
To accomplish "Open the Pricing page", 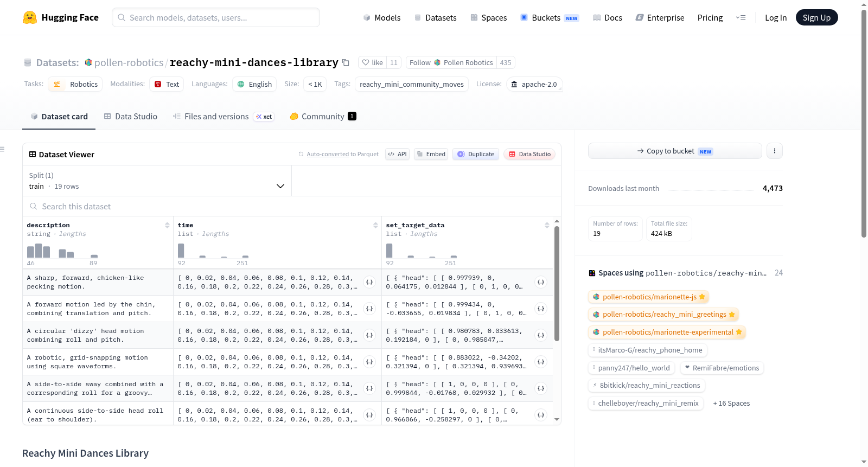I will [710, 17].
